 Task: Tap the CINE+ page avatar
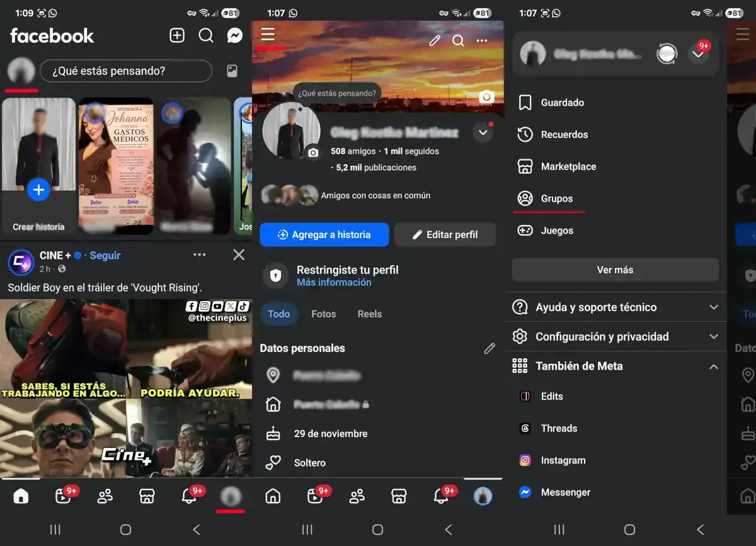point(21,262)
